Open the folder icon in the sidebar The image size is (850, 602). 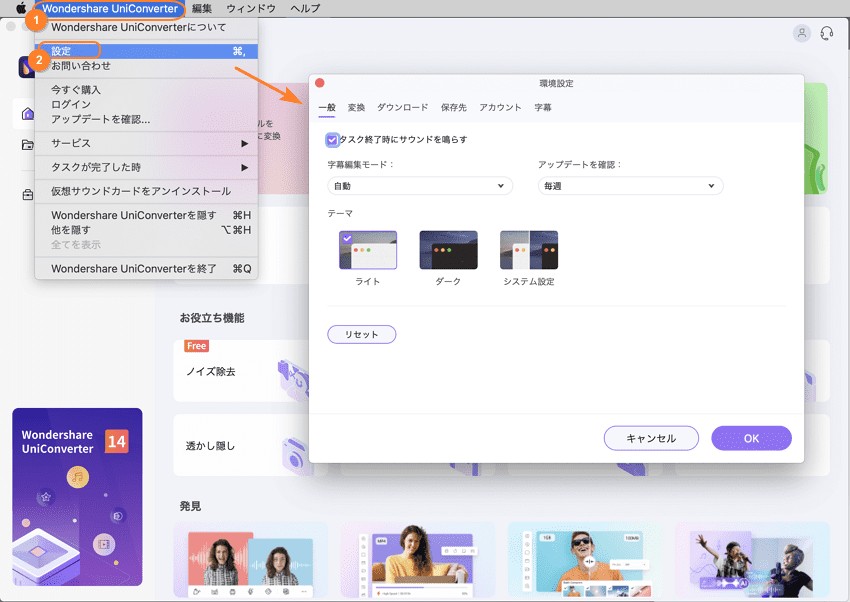tap(28, 145)
